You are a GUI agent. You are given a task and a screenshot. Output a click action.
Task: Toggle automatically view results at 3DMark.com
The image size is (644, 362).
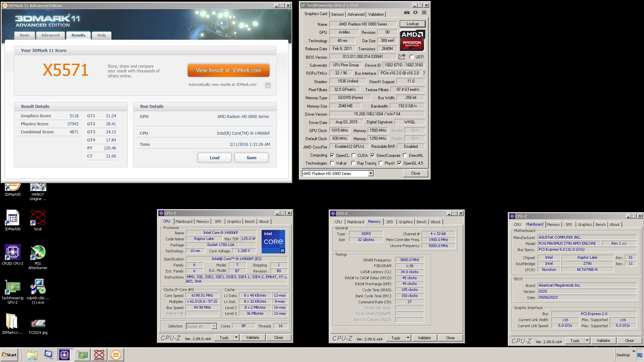268,85
